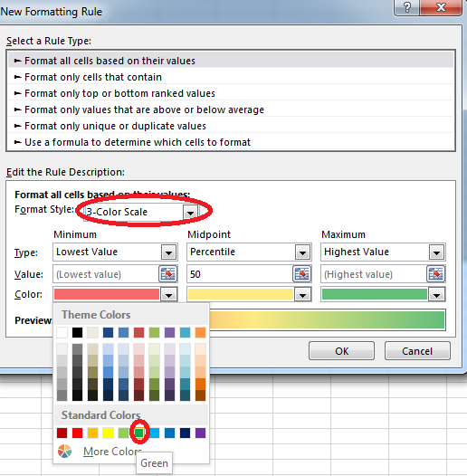Click the OK button

click(341, 351)
